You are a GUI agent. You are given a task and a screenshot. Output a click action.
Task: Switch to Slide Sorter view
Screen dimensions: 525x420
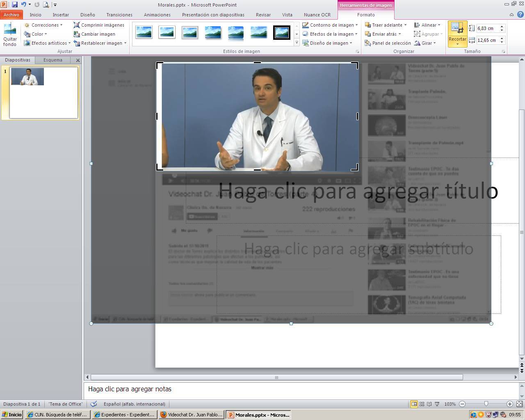[x=422, y=404]
